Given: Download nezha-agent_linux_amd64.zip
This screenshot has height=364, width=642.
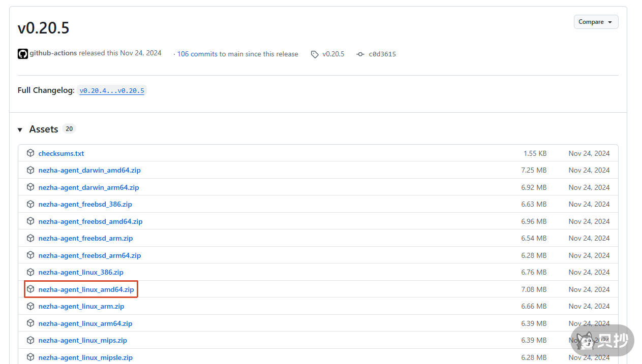Looking at the screenshot, I should pos(86,289).
